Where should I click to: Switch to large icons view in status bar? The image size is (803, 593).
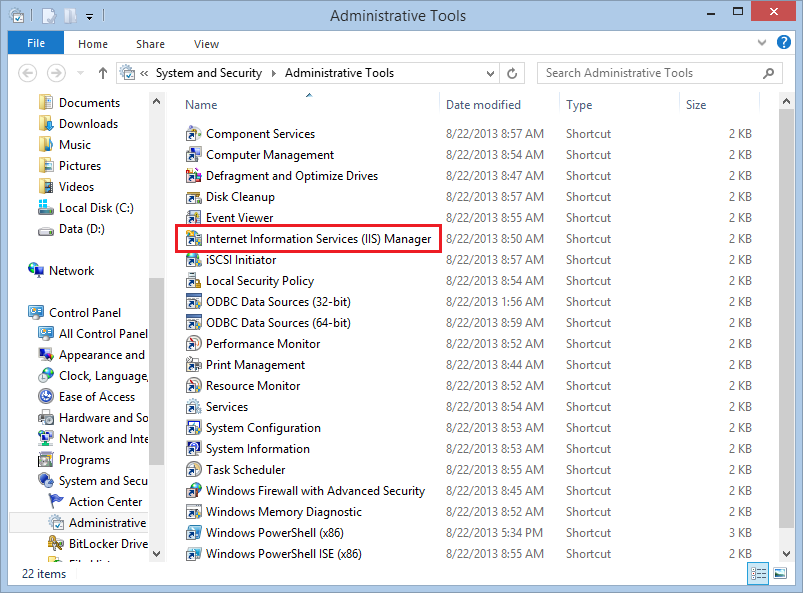click(780, 574)
